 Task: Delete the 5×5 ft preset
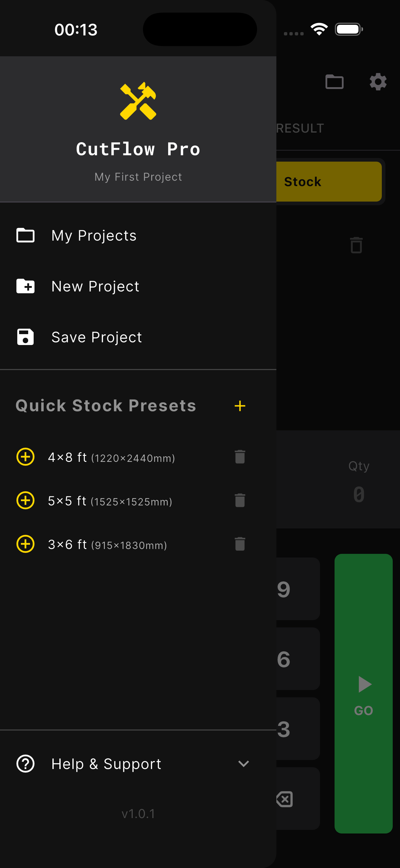point(239,501)
